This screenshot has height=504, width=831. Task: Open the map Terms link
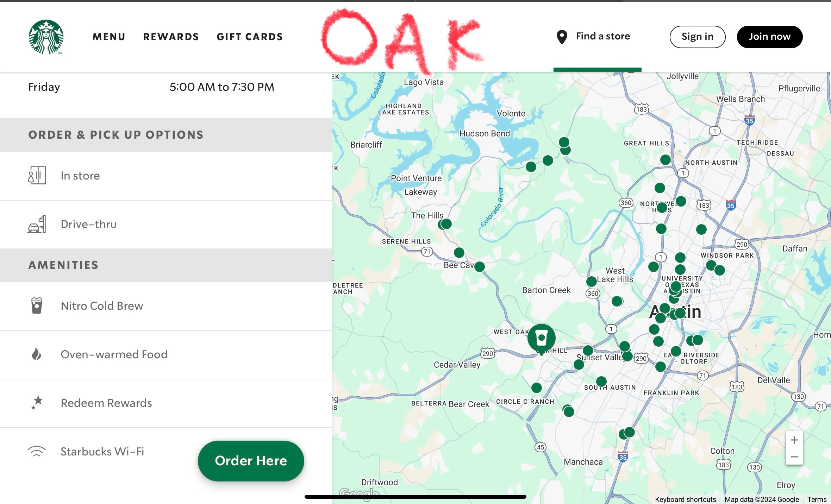[x=817, y=499]
